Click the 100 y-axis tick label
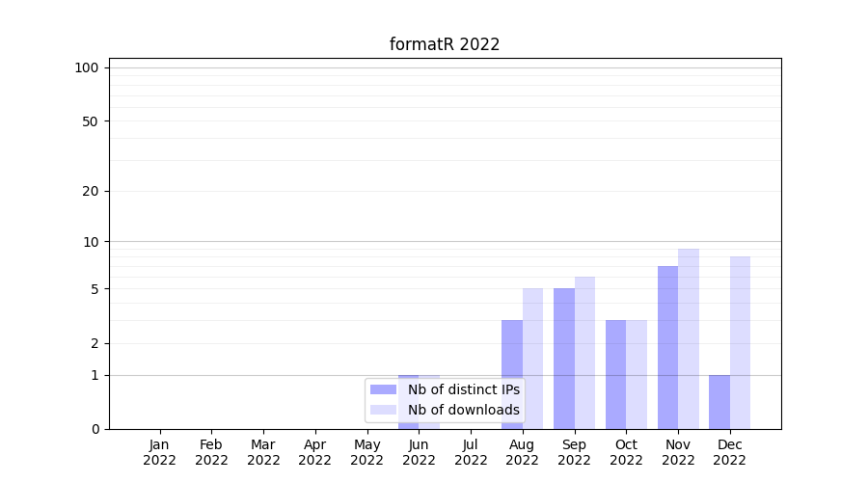This screenshot has height=482, width=868. 87,67
